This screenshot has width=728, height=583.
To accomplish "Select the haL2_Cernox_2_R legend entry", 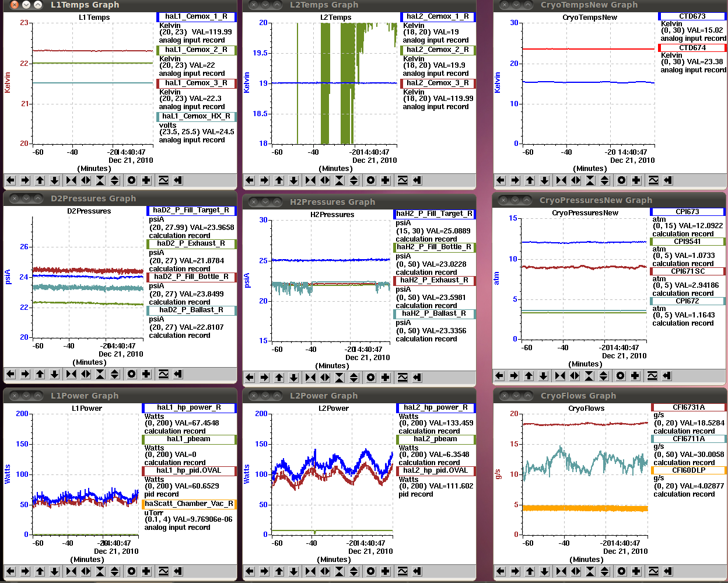I will (x=437, y=50).
